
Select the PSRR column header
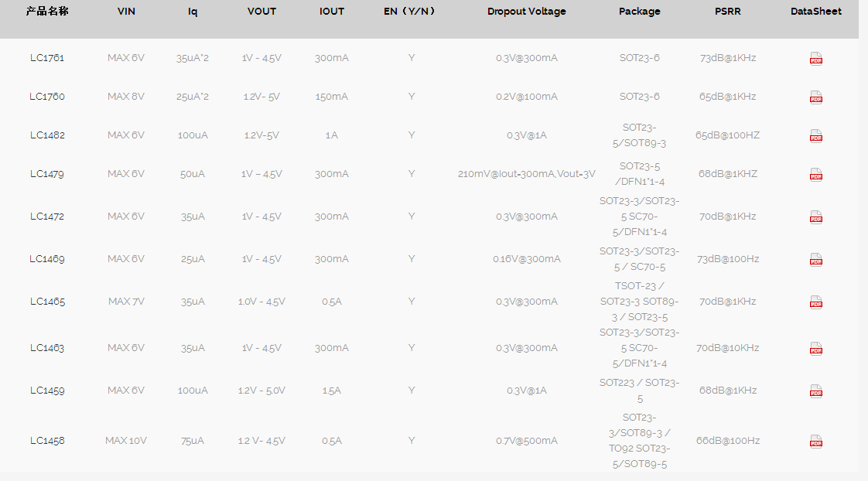tap(727, 11)
